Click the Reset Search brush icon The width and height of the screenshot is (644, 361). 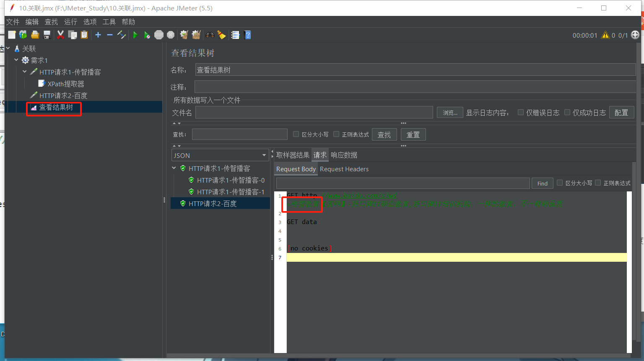click(x=222, y=35)
